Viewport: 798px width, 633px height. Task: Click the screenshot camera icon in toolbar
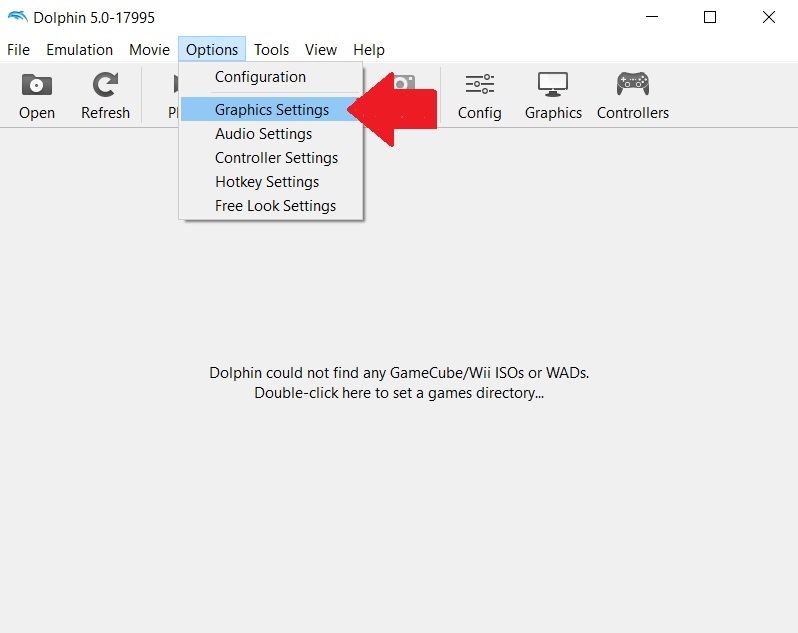click(x=404, y=81)
